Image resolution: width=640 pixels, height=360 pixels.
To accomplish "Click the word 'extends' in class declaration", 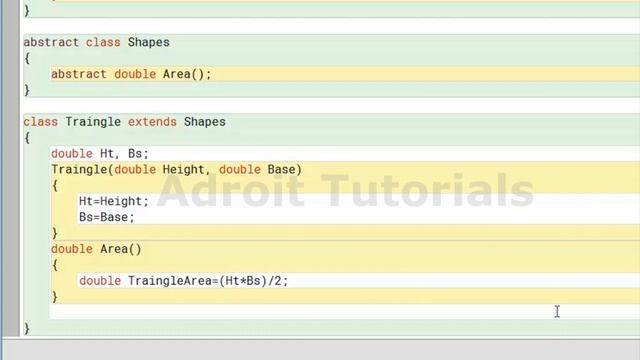I will tap(152, 122).
